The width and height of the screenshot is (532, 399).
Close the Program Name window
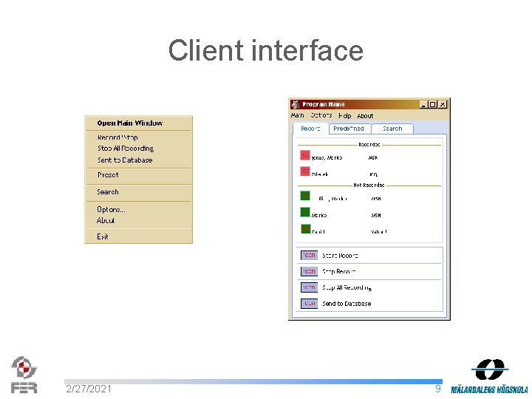pyautogui.click(x=442, y=104)
